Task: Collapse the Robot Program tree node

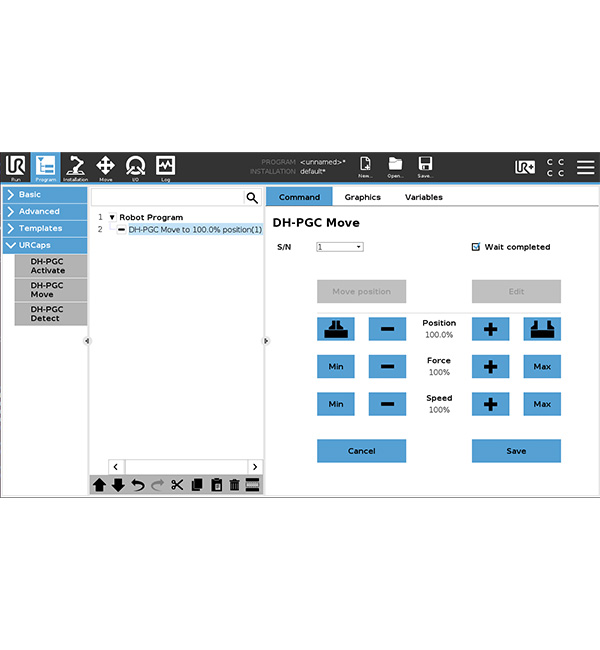Action: [x=112, y=217]
